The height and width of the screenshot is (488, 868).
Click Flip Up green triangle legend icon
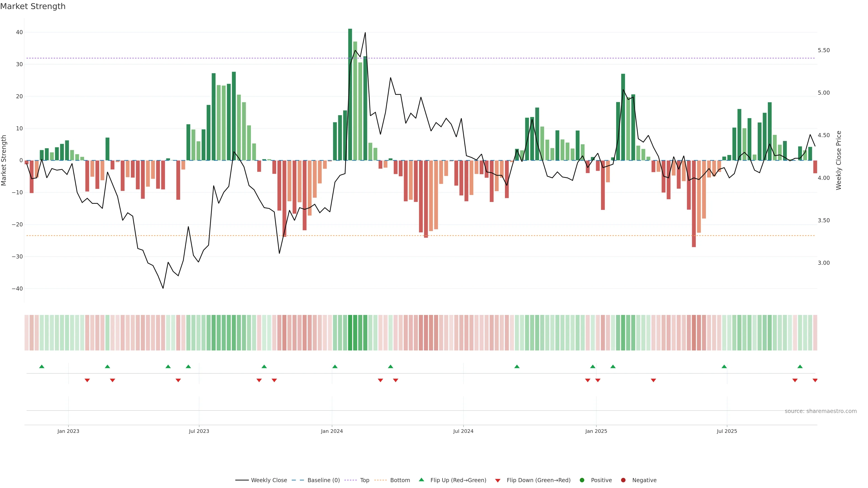421,480
